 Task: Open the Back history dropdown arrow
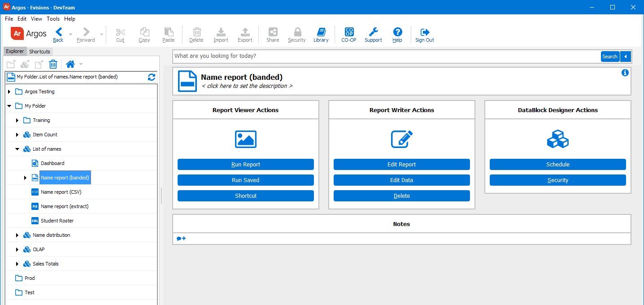tap(70, 34)
